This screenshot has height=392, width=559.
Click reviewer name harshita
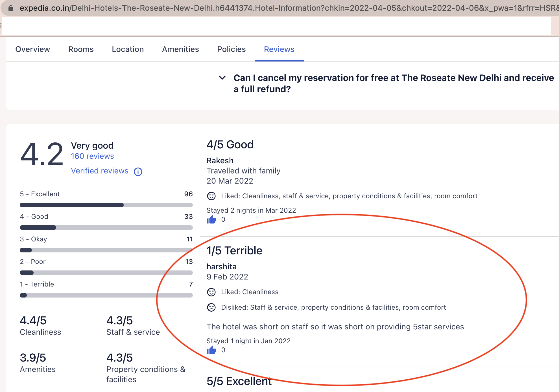tap(222, 267)
